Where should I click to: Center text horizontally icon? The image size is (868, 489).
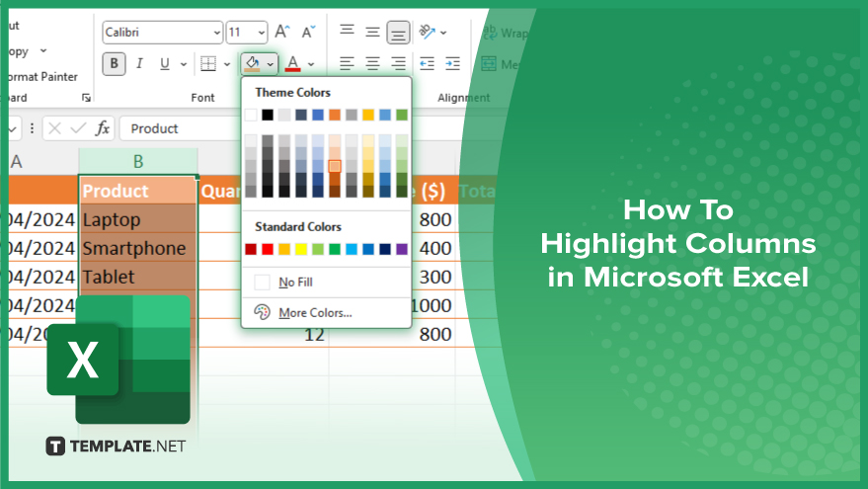(x=372, y=63)
